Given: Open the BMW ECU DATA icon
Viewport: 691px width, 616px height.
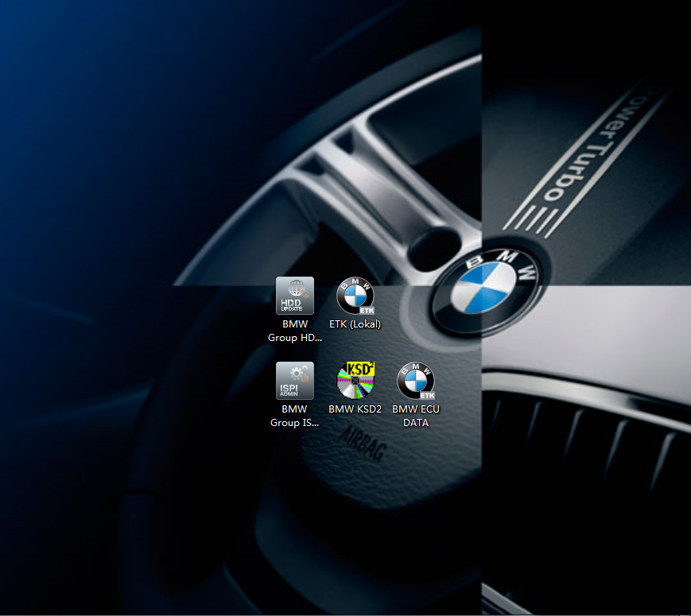Looking at the screenshot, I should (x=416, y=380).
